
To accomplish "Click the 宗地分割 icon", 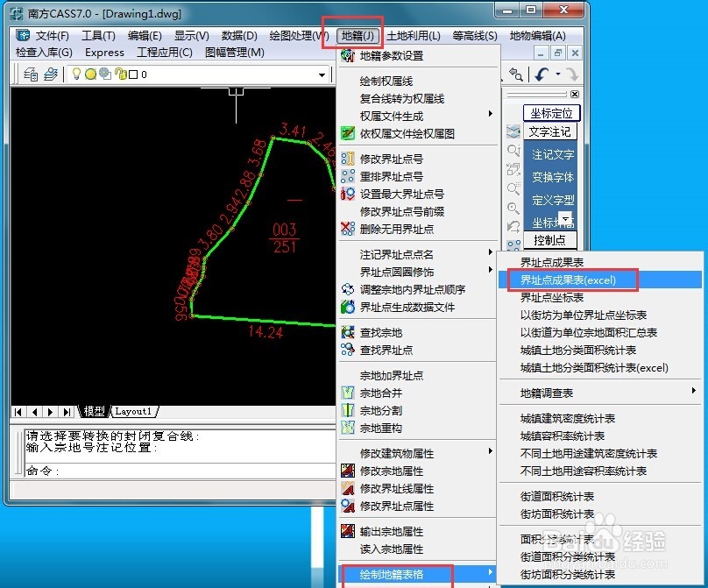I will pos(348,410).
